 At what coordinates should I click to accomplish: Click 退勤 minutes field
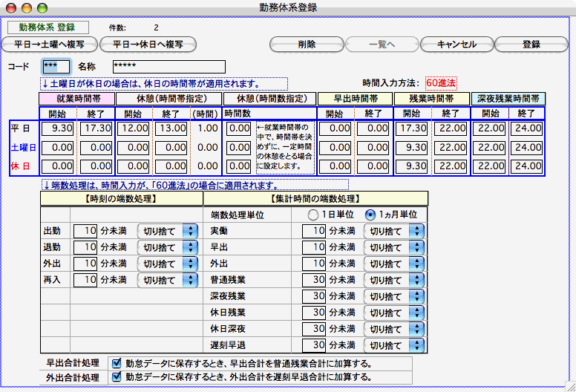pyautogui.click(x=85, y=247)
